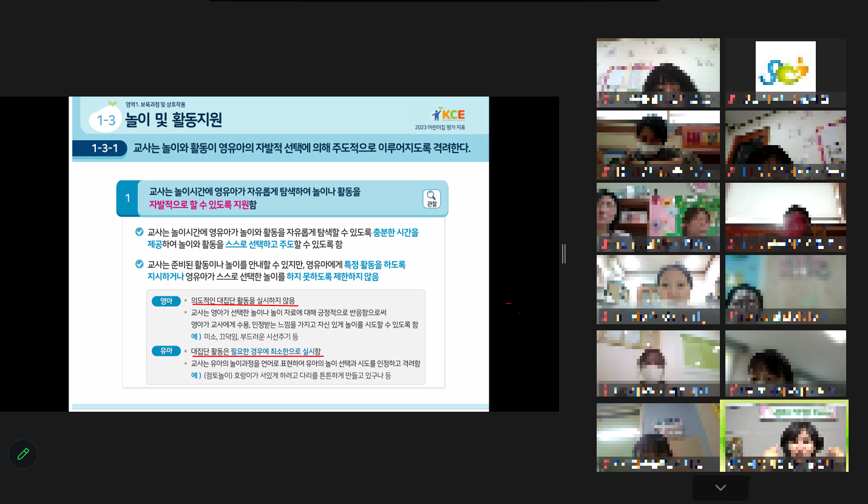The width and height of the screenshot is (868, 504).
Task: Expand more participants with the down chevron
Action: coord(721,488)
